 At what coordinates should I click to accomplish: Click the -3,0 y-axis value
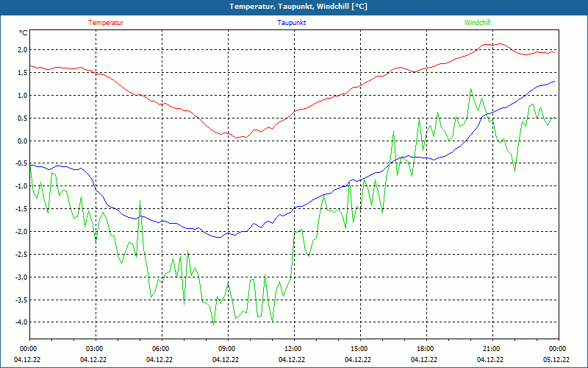click(x=21, y=277)
